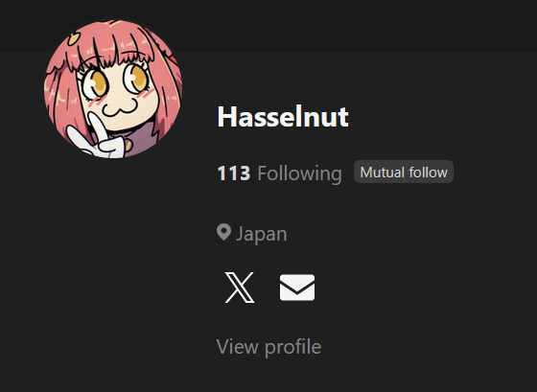Click the Hasselnut username heading
Screen dimensions: 537x392
pyautogui.click(x=283, y=117)
